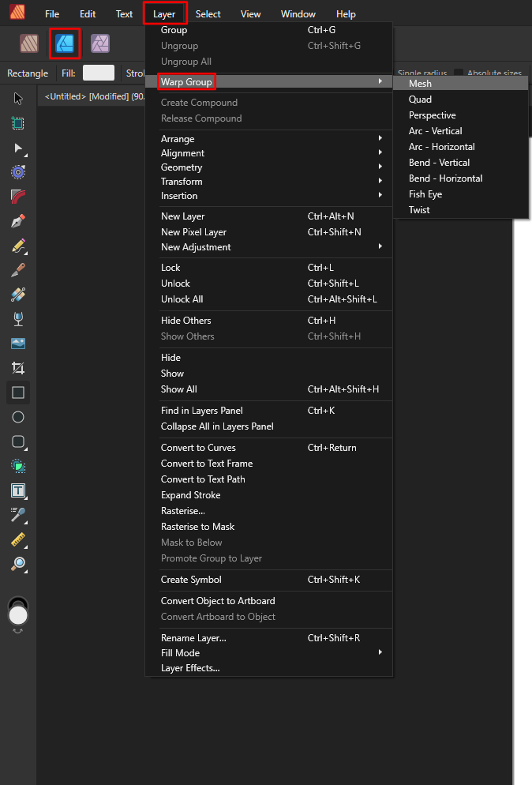Enable the Absolute sizes checkbox
Screen dimensions: 532x785
pos(458,73)
